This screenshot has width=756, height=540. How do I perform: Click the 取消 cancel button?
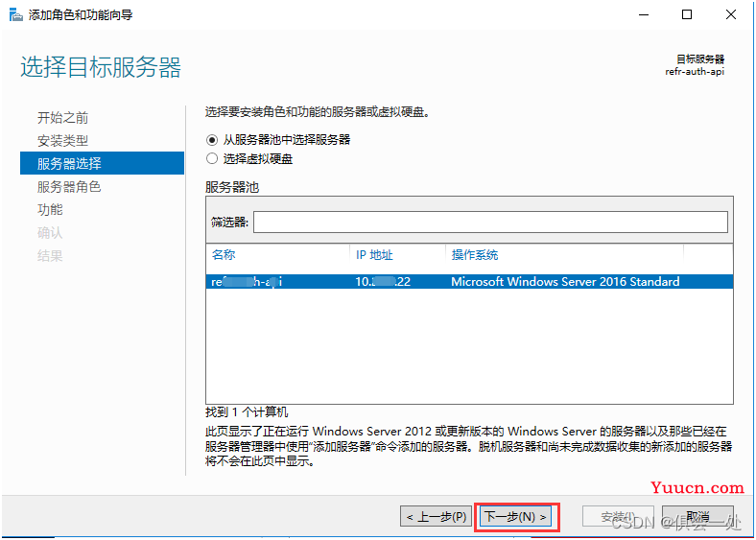[x=697, y=517]
